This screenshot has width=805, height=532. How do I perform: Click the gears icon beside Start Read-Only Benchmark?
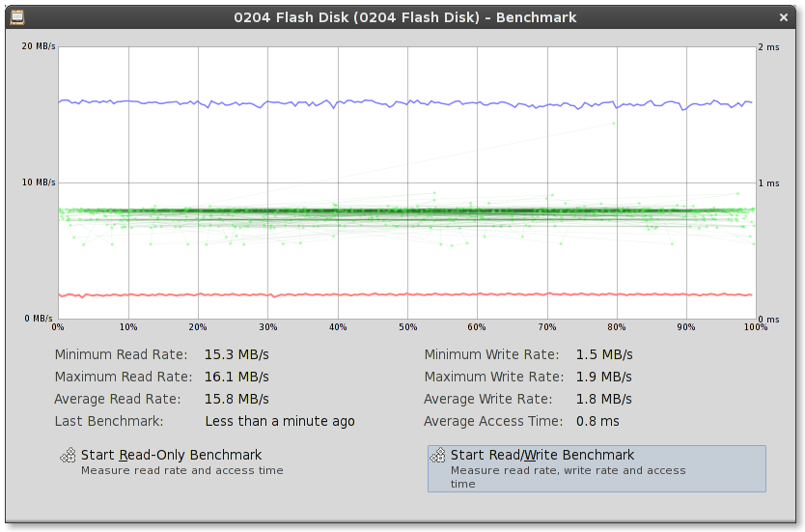click(x=68, y=455)
